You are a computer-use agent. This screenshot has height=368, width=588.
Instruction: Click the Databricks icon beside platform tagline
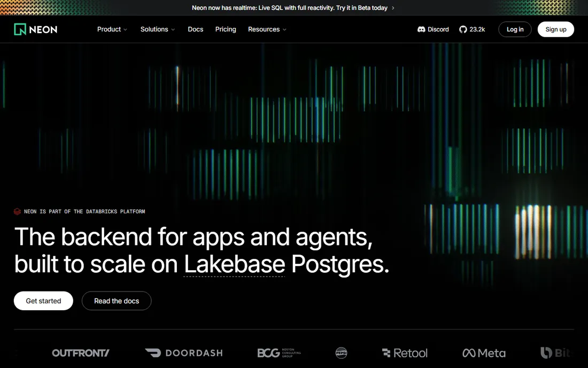coord(17,212)
